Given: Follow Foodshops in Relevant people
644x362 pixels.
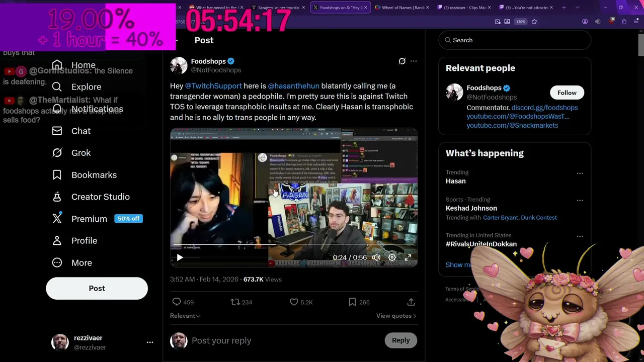Looking at the screenshot, I should click(x=567, y=93).
